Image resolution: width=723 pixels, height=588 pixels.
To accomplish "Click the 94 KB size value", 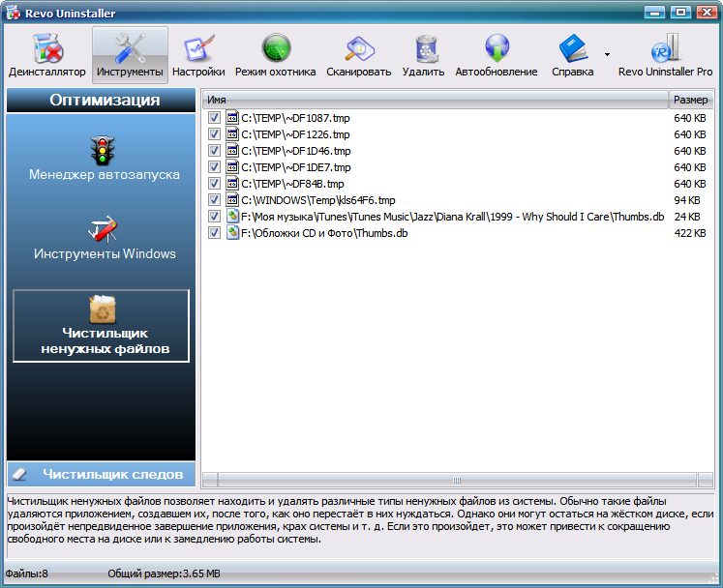I will coord(687,200).
